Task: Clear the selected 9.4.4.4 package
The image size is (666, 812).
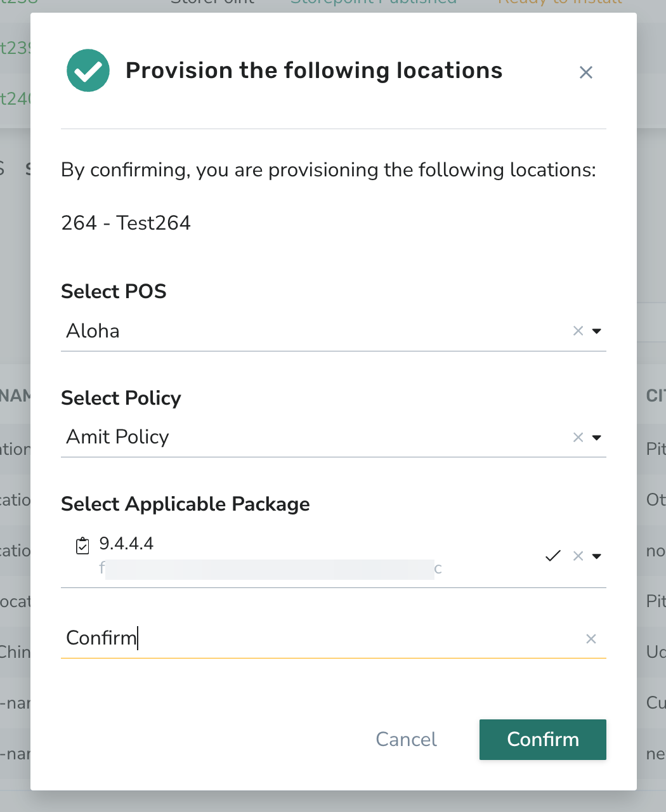Action: click(578, 556)
